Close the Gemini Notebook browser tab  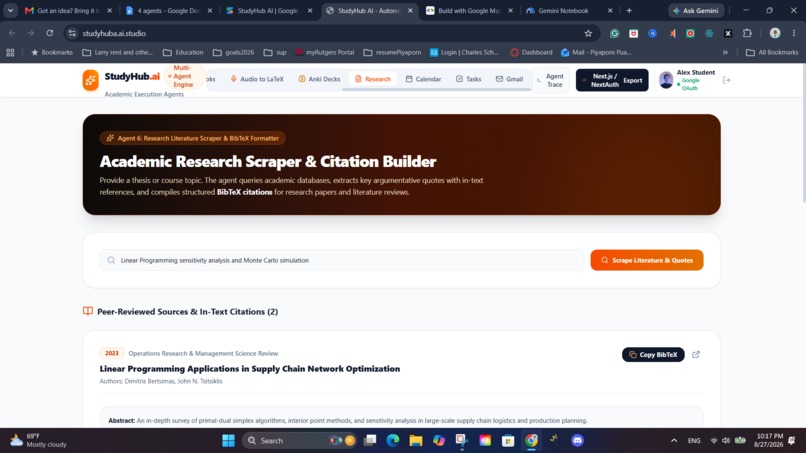[610, 10]
